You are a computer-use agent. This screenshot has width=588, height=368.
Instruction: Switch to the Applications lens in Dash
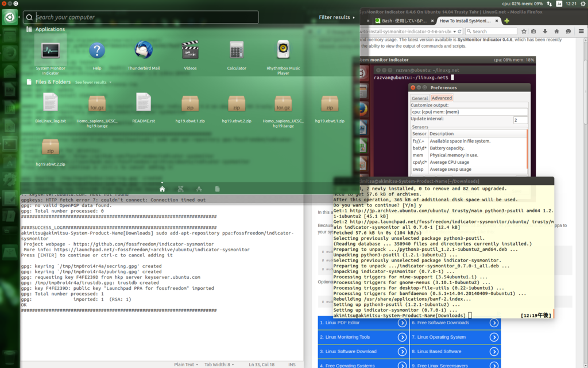pyautogui.click(x=199, y=189)
